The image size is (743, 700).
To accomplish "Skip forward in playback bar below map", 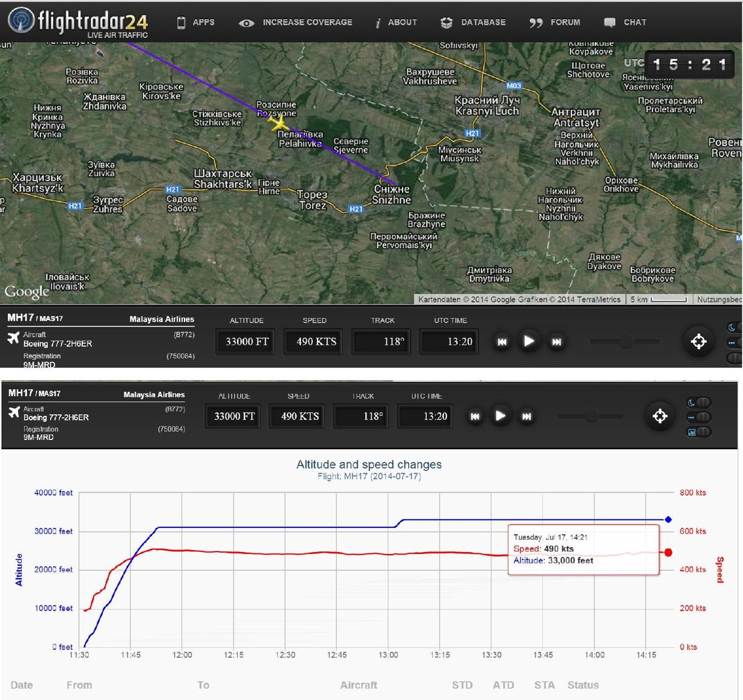I will (x=556, y=342).
